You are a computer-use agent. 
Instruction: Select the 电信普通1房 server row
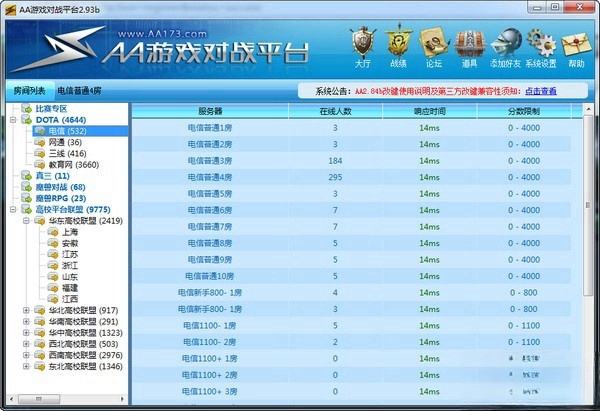tap(351, 128)
